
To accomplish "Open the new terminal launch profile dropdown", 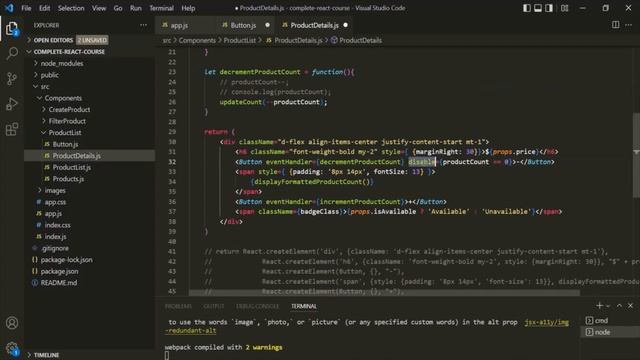I will pyautogui.click(x=608, y=306).
